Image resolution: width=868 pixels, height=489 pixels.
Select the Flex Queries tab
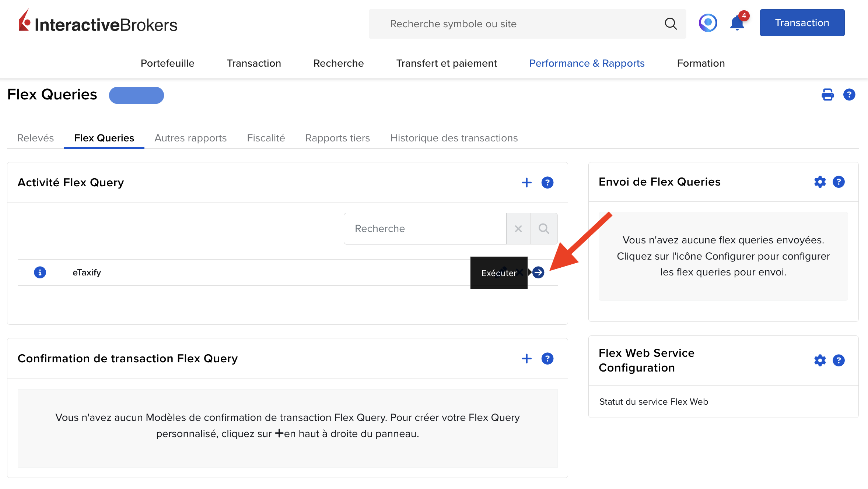(104, 138)
